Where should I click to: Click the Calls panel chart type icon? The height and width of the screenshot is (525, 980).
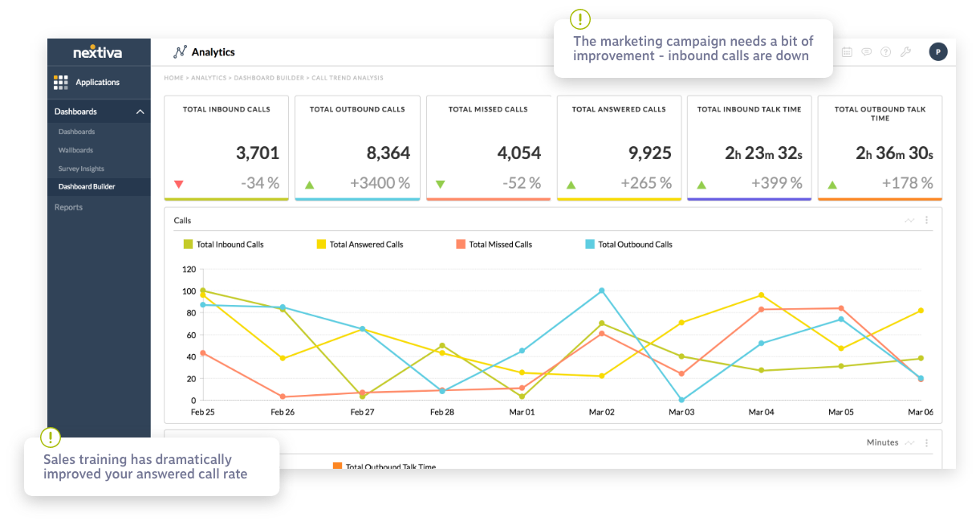pyautogui.click(x=909, y=220)
